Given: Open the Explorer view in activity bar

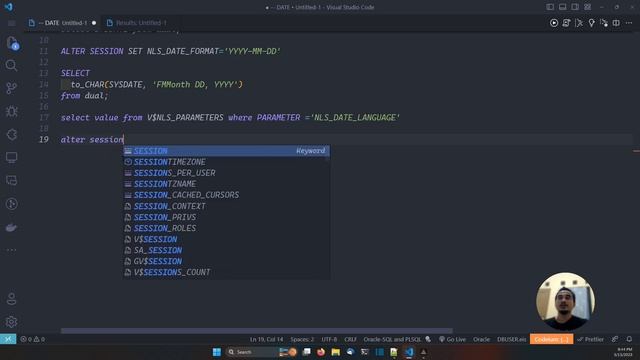Looking at the screenshot, I should click(12, 42).
